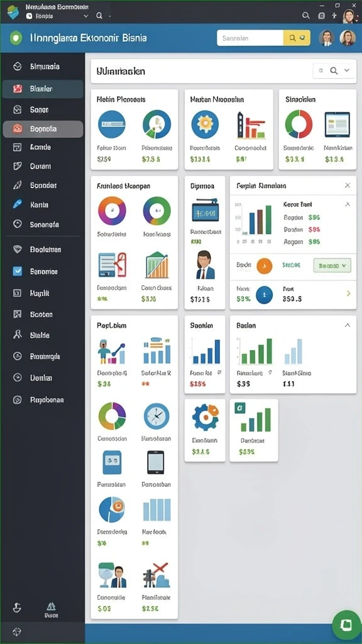362x644 pixels.
Task: Open the businessman avatar icon in Gipmoa card
Action: (x=206, y=265)
